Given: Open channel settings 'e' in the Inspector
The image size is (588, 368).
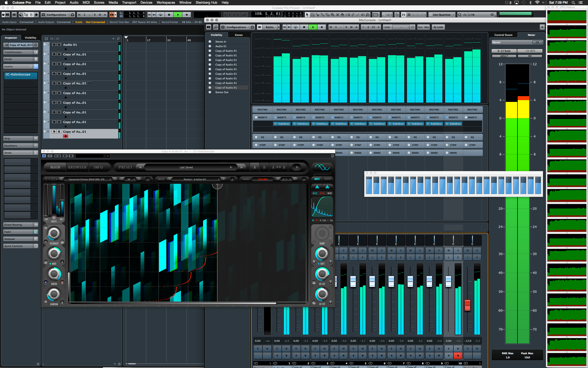Looking at the screenshot, I should 36,45.
